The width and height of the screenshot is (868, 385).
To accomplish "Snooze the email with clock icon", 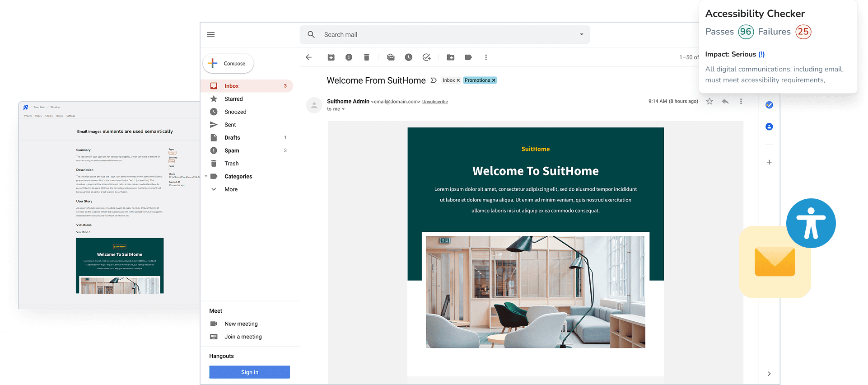I will (x=409, y=57).
